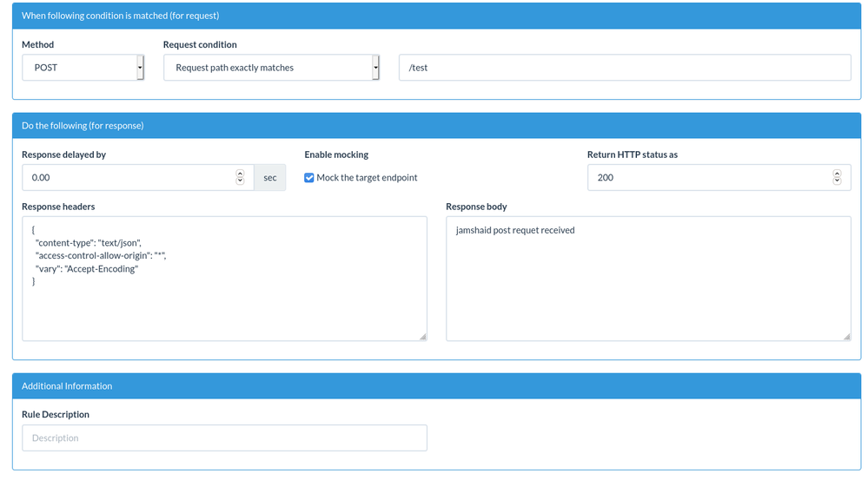868x480 pixels.
Task: Click the Request condition label
Action: coord(200,44)
